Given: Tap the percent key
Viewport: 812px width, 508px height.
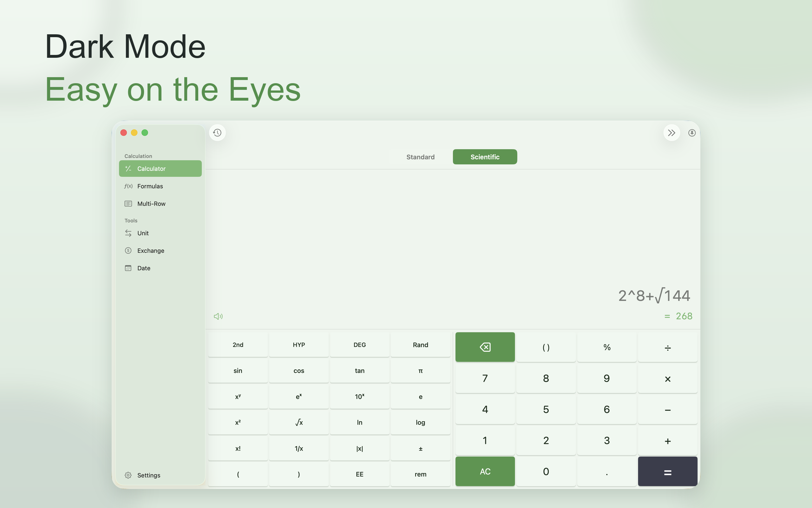Looking at the screenshot, I should tap(607, 347).
